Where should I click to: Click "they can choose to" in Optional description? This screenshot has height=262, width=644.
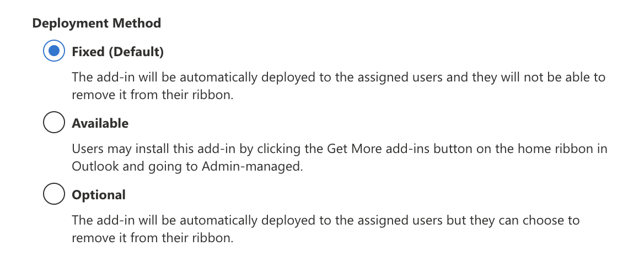point(530,221)
